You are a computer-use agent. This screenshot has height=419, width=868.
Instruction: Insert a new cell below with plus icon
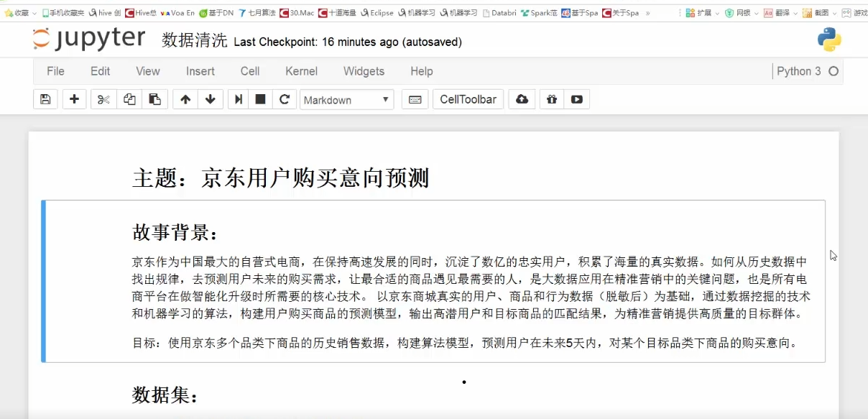click(x=74, y=100)
